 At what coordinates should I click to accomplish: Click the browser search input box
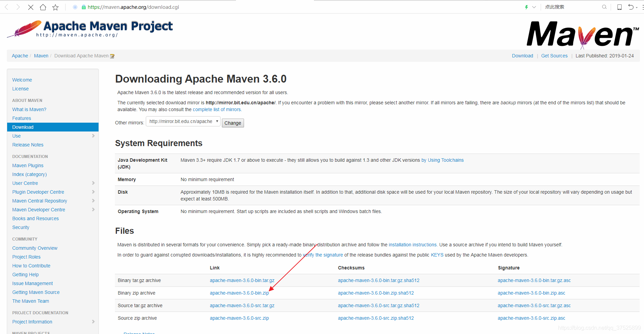tap(572, 7)
